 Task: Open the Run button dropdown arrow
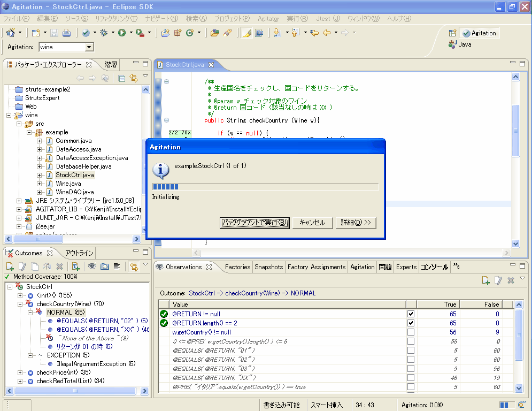coord(130,33)
